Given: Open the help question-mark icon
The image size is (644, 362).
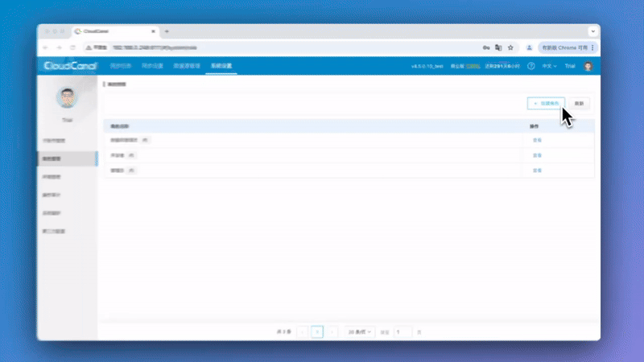Looking at the screenshot, I should click(x=531, y=66).
